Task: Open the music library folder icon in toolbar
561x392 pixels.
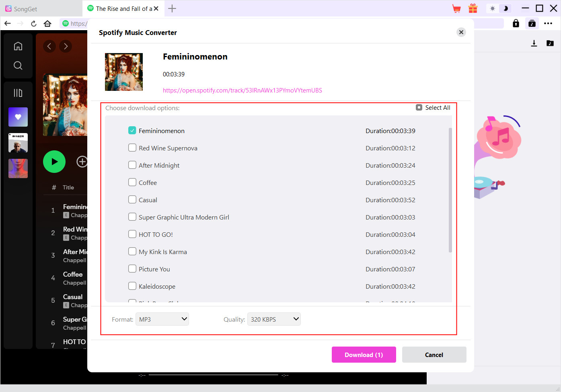Action: 532,23
